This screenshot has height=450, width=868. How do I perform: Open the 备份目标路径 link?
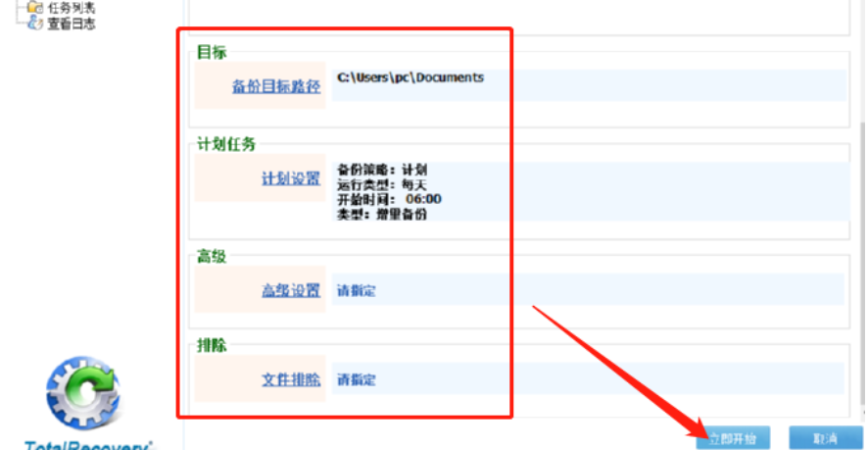(276, 86)
